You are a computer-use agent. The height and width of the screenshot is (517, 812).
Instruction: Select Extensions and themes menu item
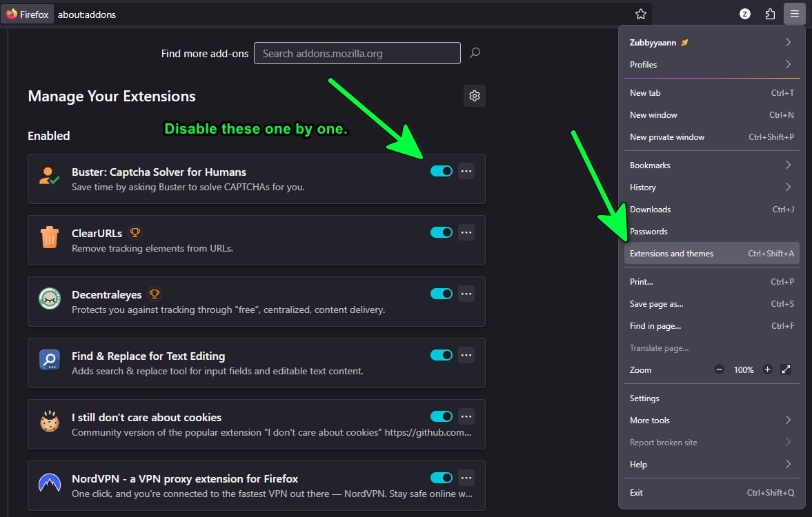(x=711, y=254)
